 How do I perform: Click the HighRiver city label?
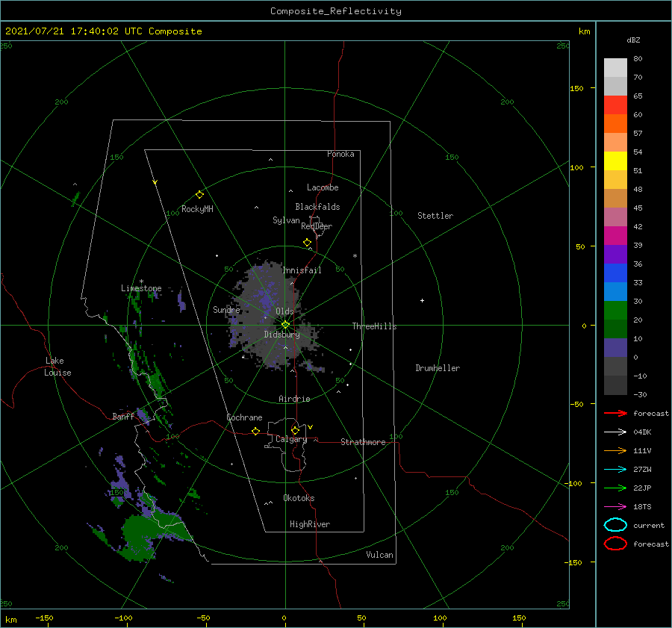(310, 524)
